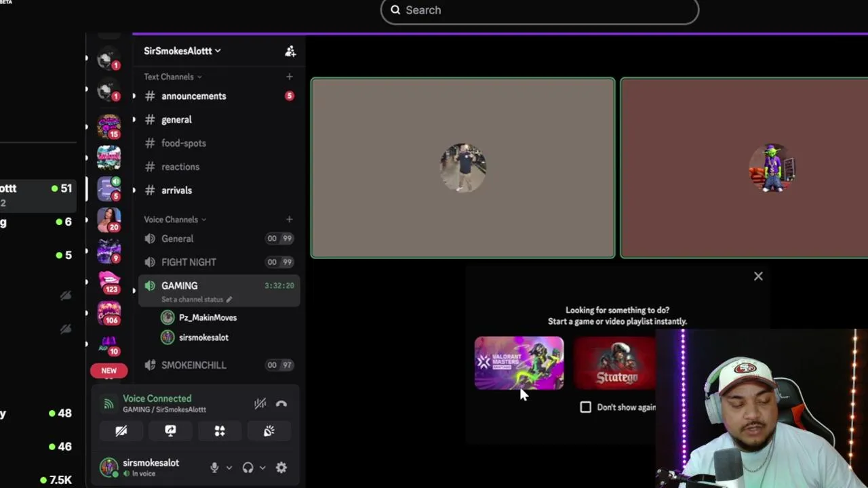Open the general text channel
The height and width of the screenshot is (488, 868).
pyautogui.click(x=219, y=120)
